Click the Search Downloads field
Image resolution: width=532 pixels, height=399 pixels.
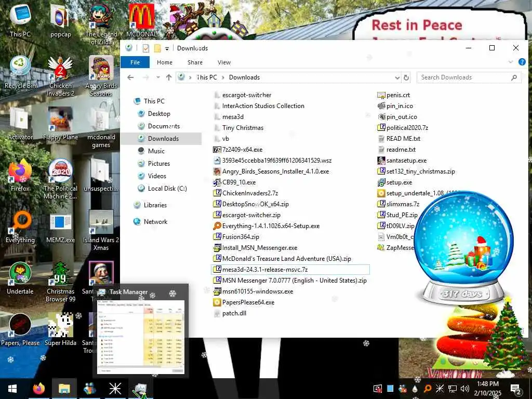coord(469,77)
